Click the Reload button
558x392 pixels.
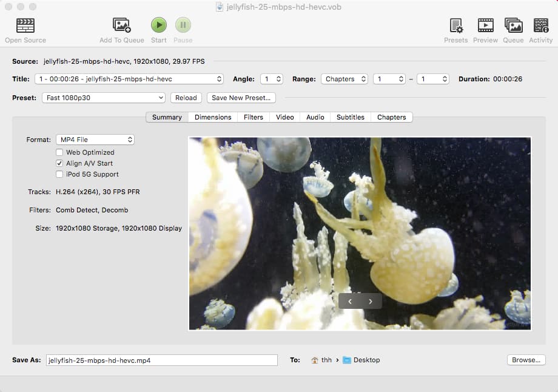(186, 98)
